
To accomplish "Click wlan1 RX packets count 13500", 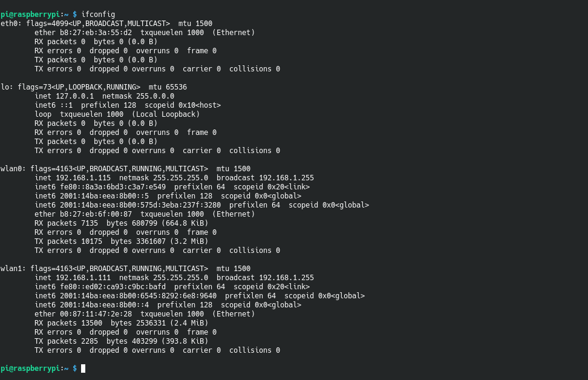I will tap(91, 323).
